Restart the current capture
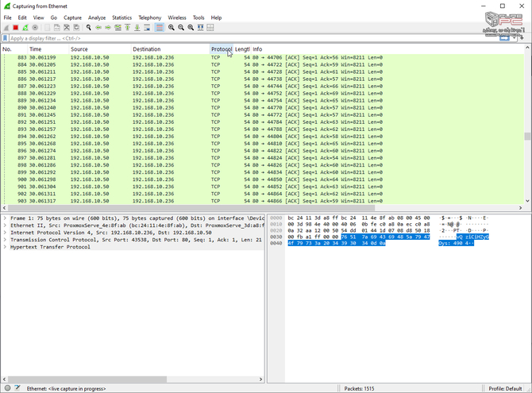This screenshot has height=393, width=532. (25, 28)
